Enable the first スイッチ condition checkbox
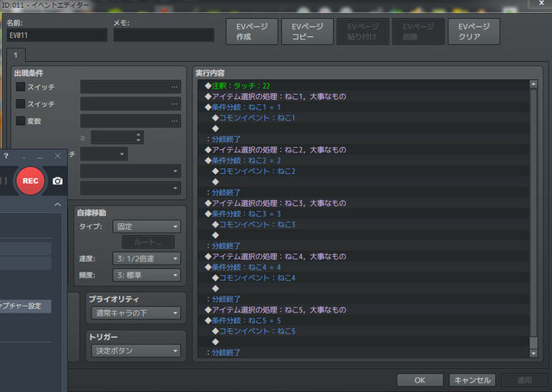 pos(21,86)
